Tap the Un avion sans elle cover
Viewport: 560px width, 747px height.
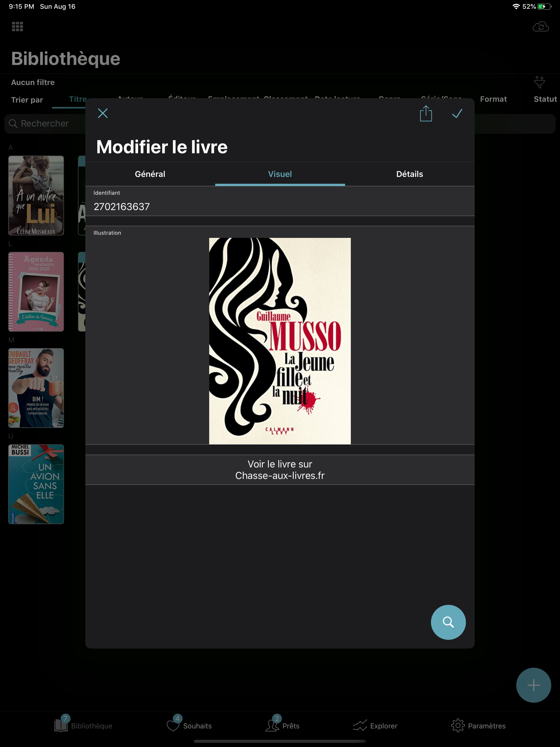[x=36, y=484]
